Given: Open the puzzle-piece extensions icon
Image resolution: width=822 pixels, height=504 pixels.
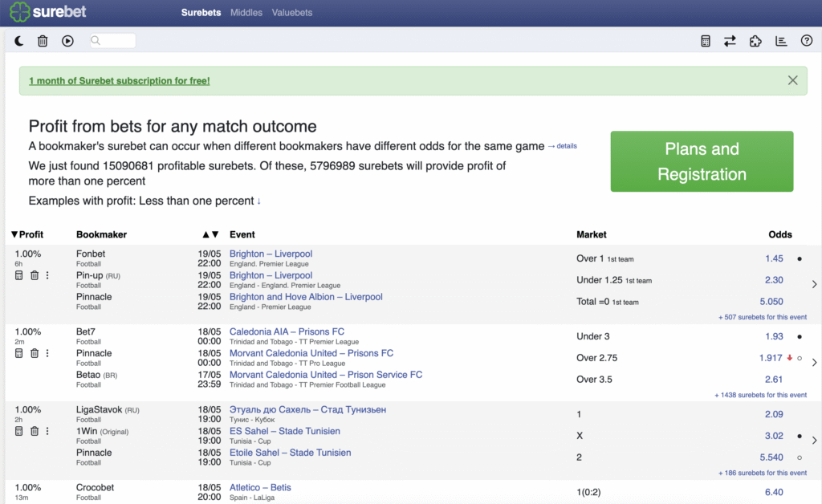Looking at the screenshot, I should click(x=755, y=41).
